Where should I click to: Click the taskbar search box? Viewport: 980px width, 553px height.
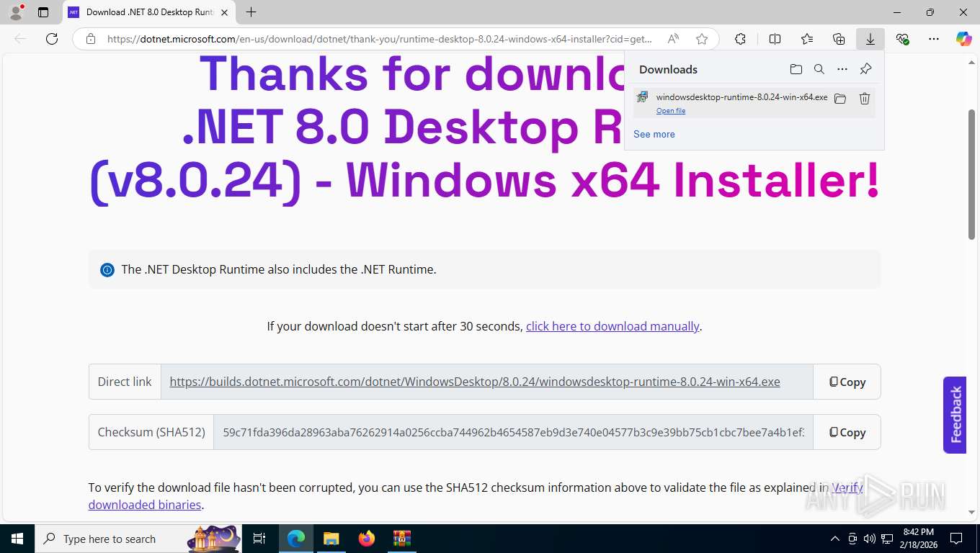140,539
